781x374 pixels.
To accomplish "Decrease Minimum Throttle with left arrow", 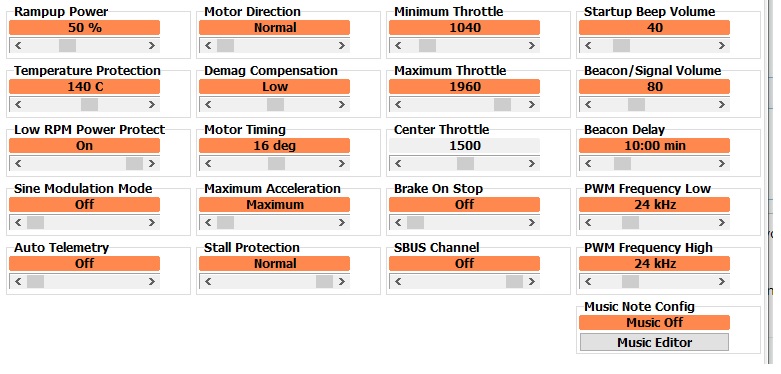I will (x=398, y=46).
